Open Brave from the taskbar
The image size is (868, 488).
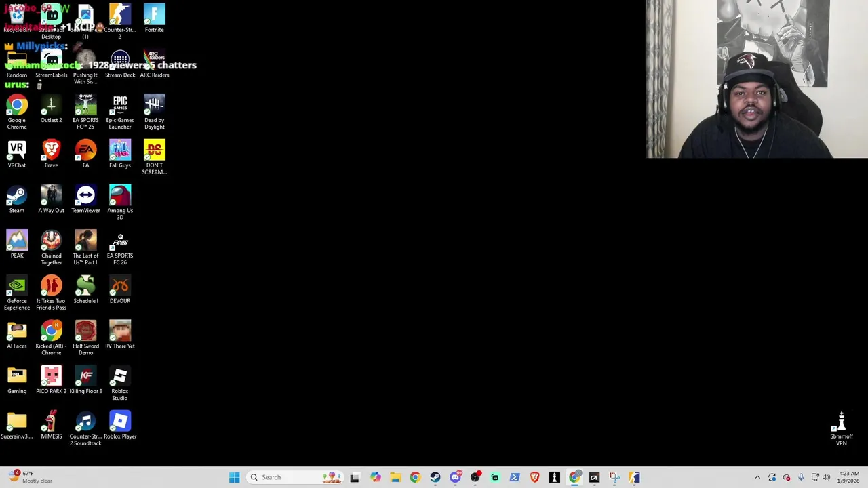534,477
